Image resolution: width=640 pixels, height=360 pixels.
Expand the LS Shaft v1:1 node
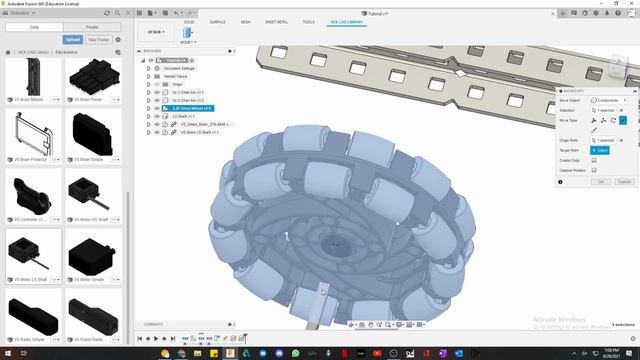149,116
